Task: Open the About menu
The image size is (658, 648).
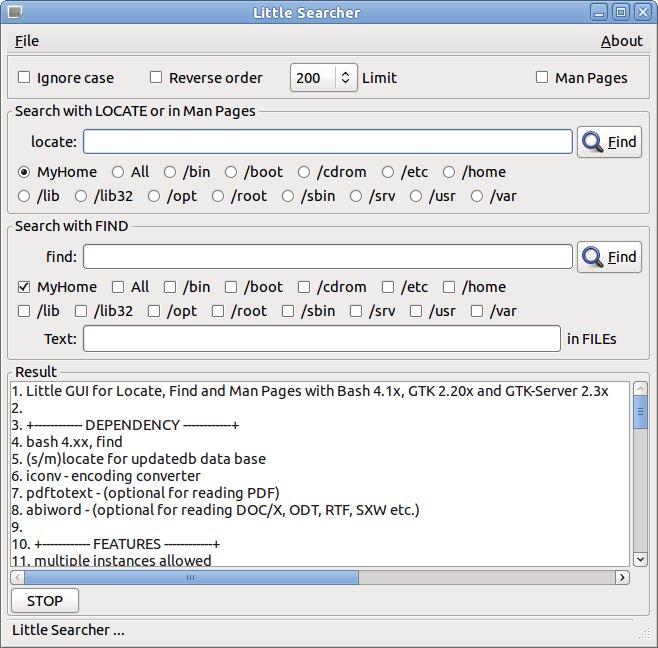Action: point(621,41)
